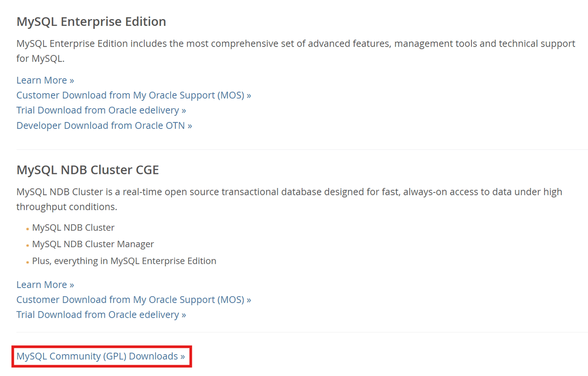Click Enterprise Edition's Customer Download from MOS link
This screenshot has width=588, height=376.
(133, 95)
